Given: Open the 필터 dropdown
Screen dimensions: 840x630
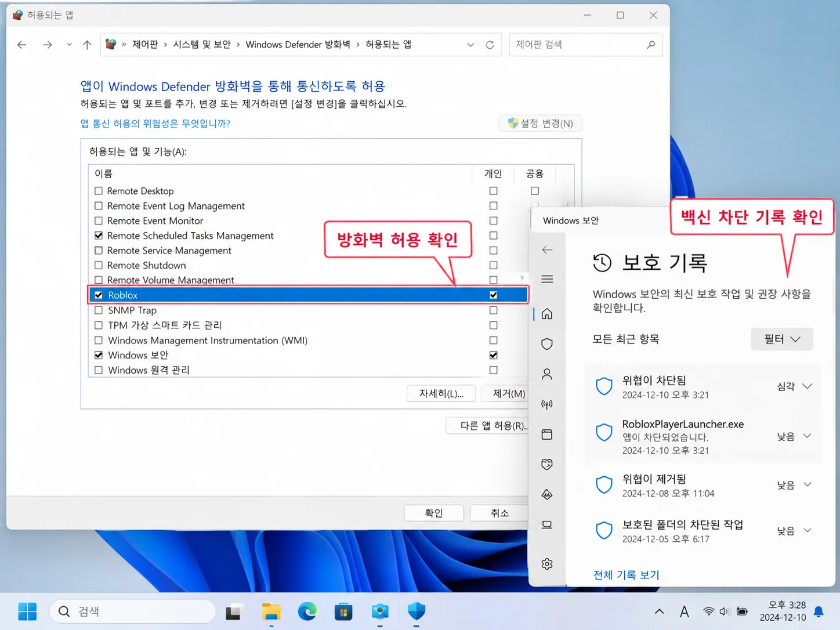Looking at the screenshot, I should (782, 339).
